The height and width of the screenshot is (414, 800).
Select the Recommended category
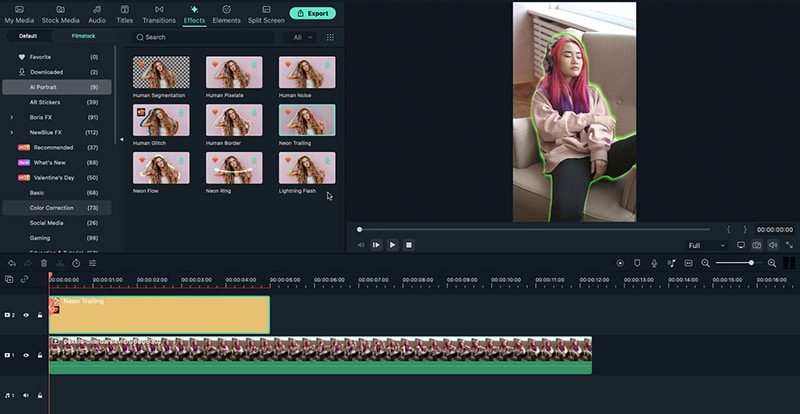57,148
